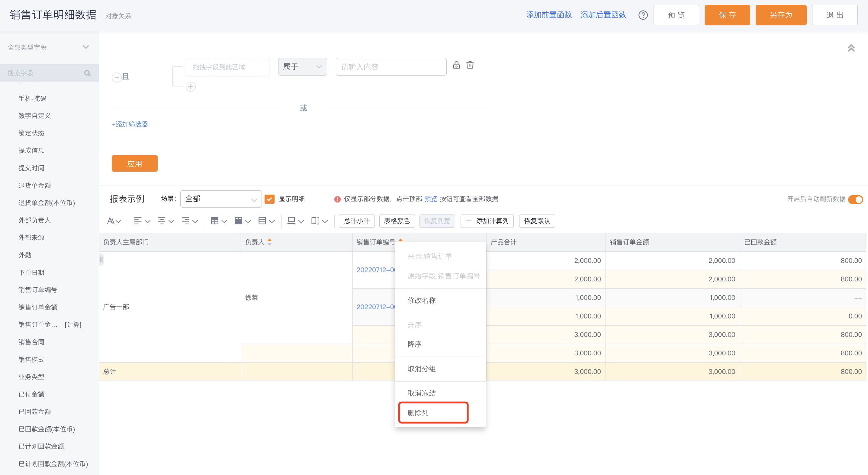Viewport: 868px width, 475px height.
Task: Click the lock icon beside filter input
Action: coord(456,65)
